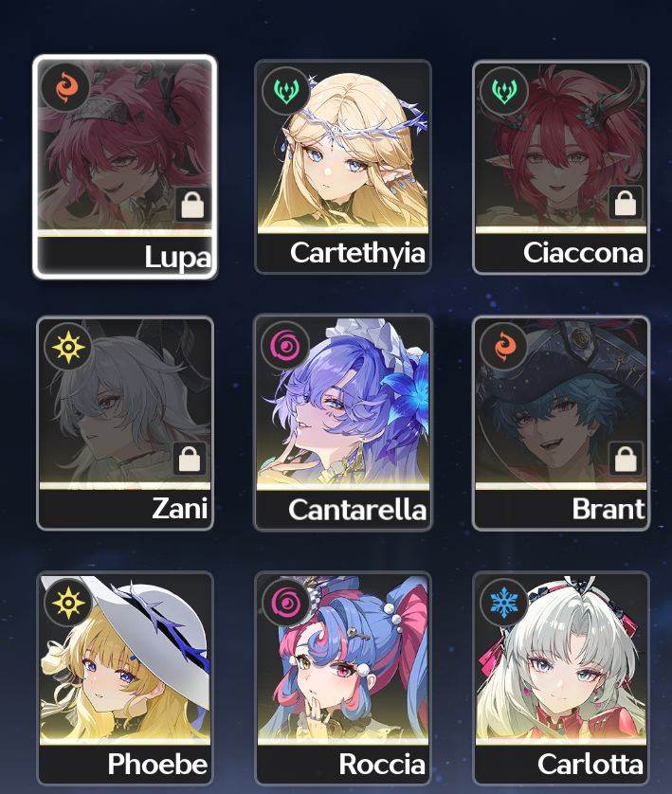
Task: Click the Spectro element icon on Phoebe
Action: tap(68, 603)
